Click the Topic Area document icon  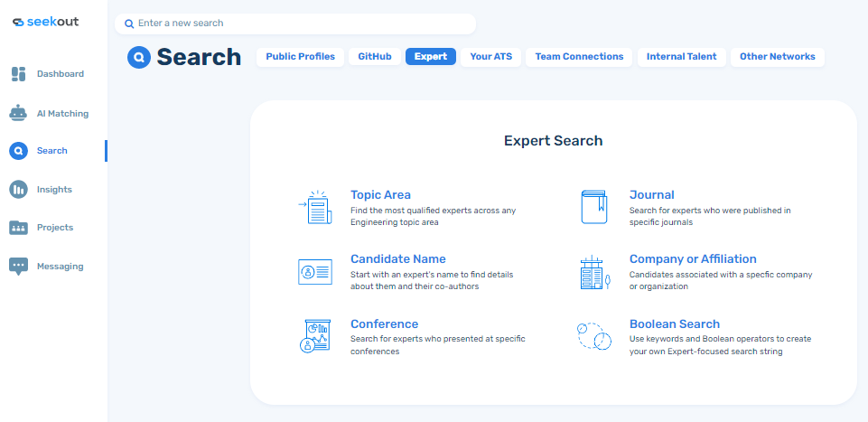point(315,207)
